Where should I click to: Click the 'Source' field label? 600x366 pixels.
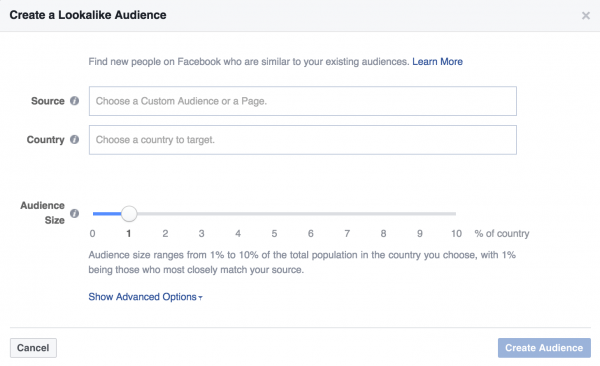pyautogui.click(x=48, y=101)
